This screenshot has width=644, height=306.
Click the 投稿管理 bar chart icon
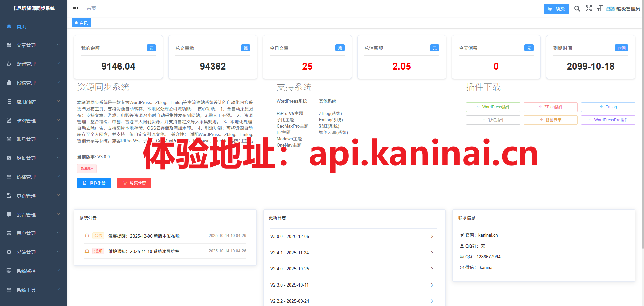tap(9, 83)
